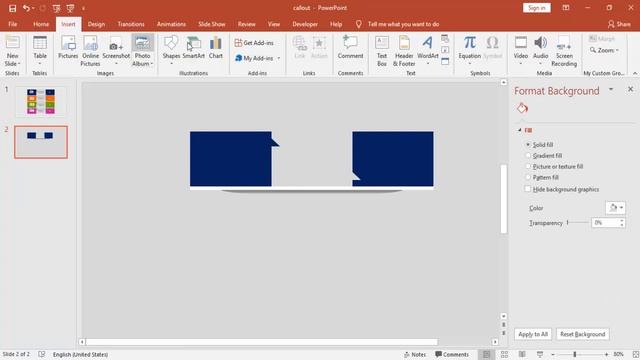This screenshot has height=360, width=640.
Task: Open Online Pictures search
Action: [x=90, y=51]
